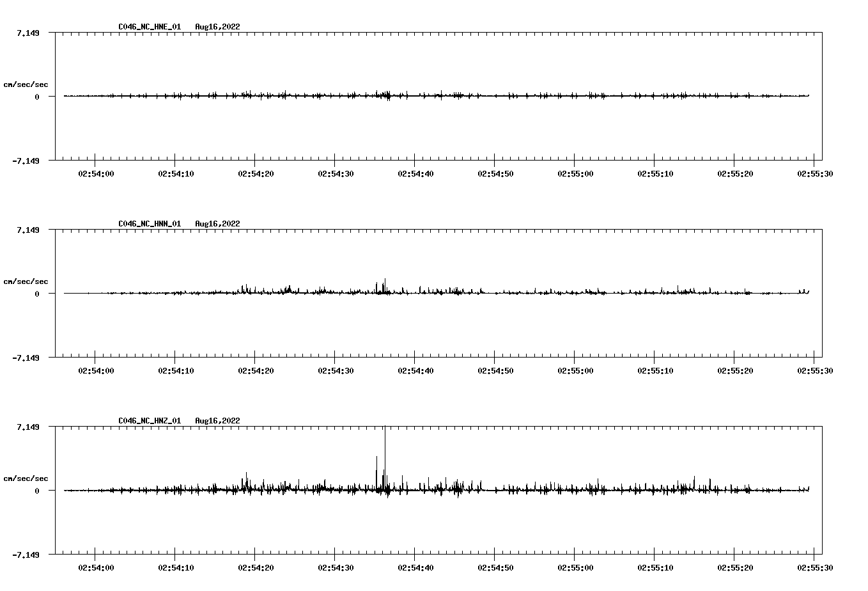Click the 02:55:20 time label under HNZ plot
The image size is (868, 591).
(736, 567)
